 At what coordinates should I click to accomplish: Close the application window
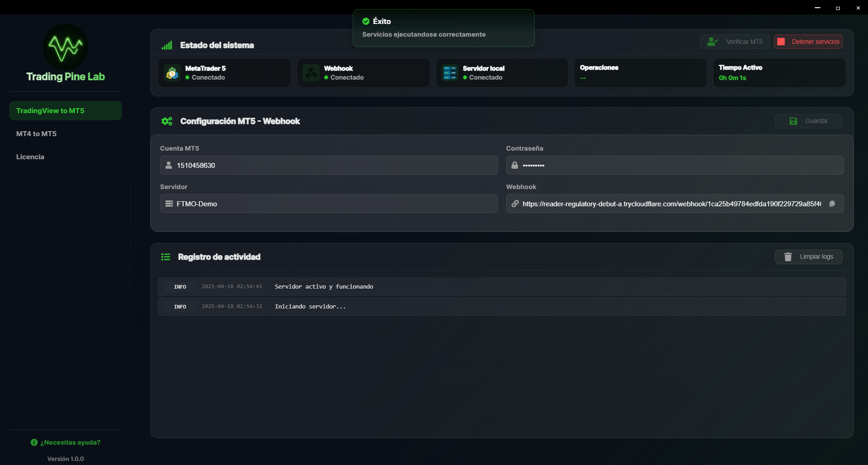[x=858, y=8]
